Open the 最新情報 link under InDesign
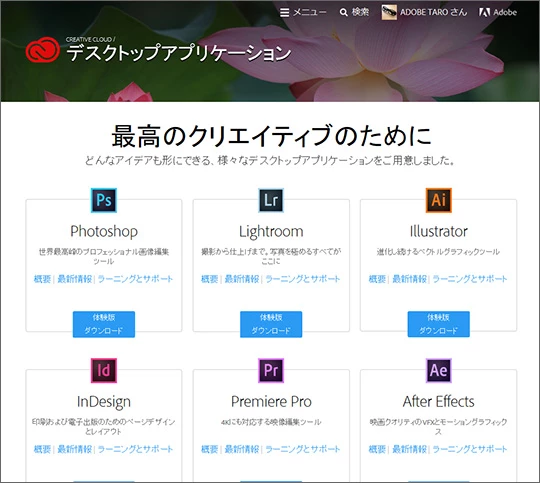This screenshot has height=483, width=540. (74, 449)
